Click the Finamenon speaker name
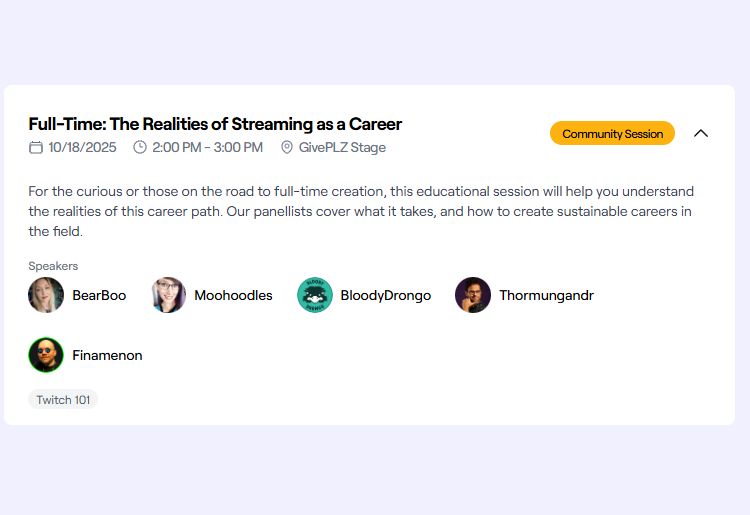Screen dimensions: 750x515 pos(107,355)
